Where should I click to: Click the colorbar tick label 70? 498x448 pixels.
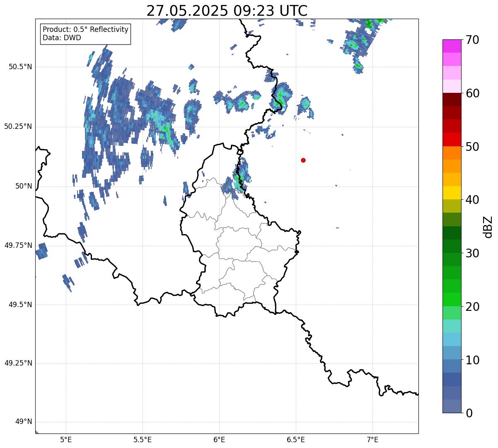472,40
